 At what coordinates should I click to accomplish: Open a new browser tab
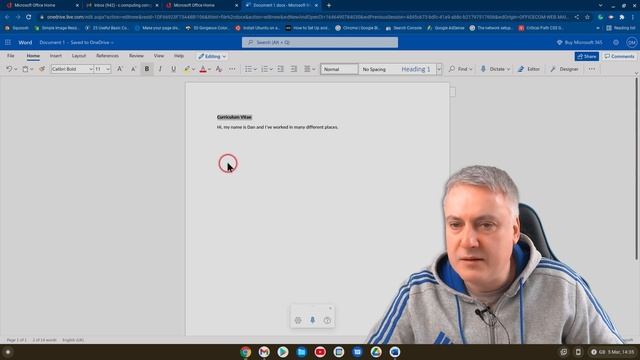[x=329, y=5]
